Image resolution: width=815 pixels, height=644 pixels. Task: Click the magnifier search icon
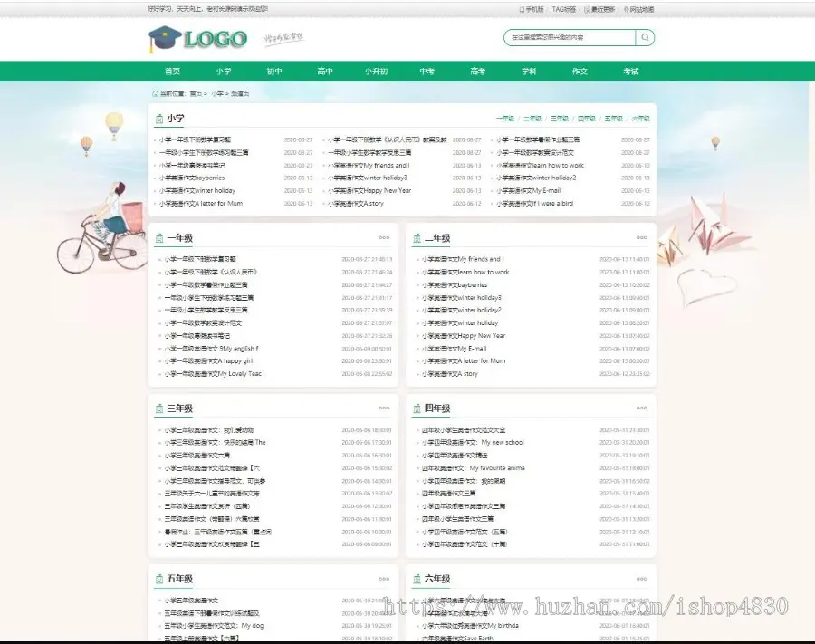point(643,37)
